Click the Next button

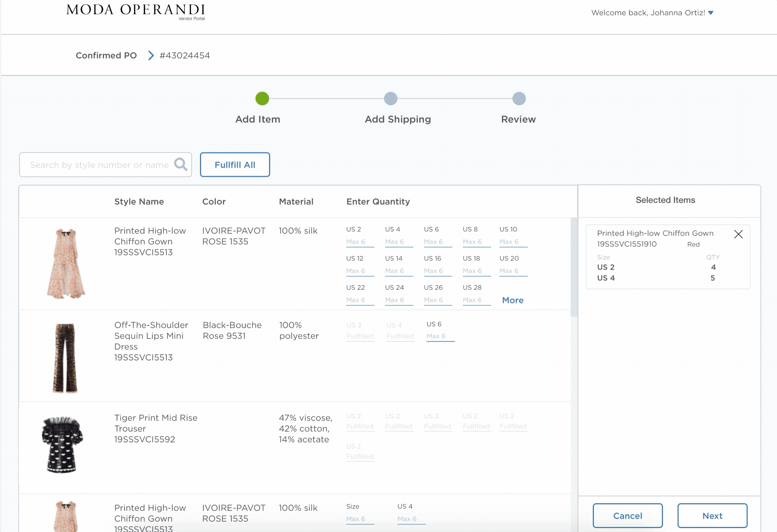(712, 515)
